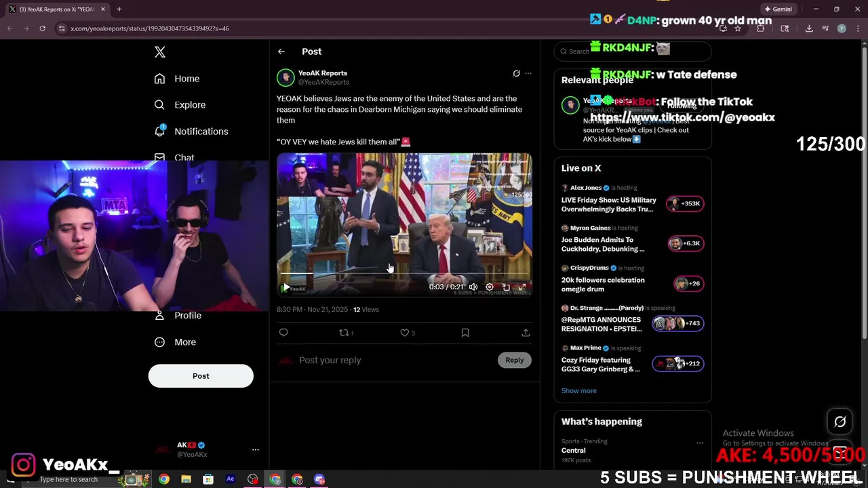Open Chat from the sidebar
The height and width of the screenshot is (488, 868).
[x=174, y=157]
